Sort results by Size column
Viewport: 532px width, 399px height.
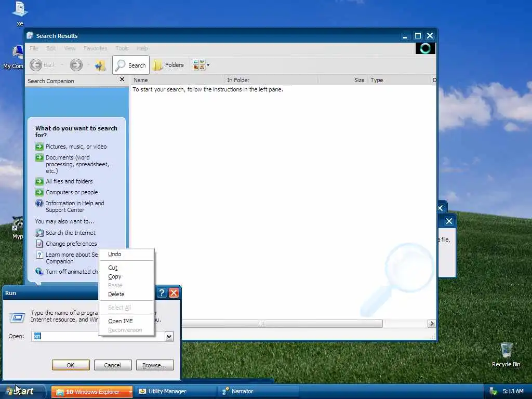(343, 80)
